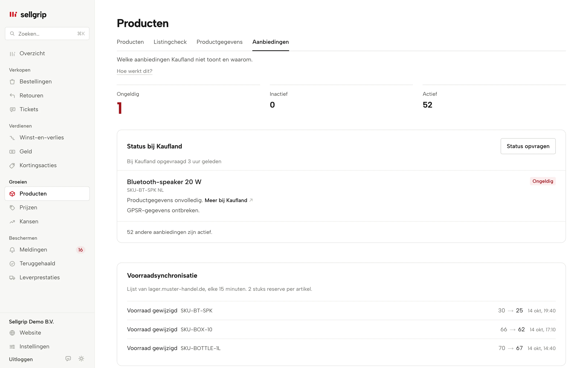Click the SKU-BT-SPK stock change row

coord(341,311)
